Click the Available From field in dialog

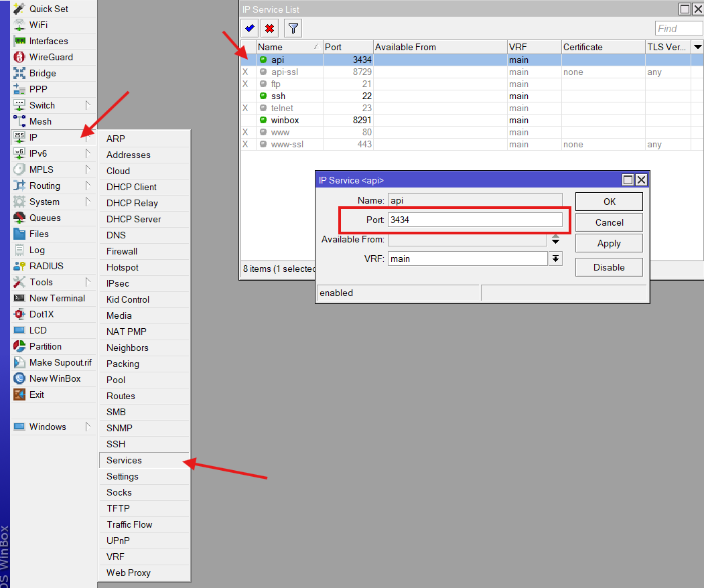tap(467, 240)
